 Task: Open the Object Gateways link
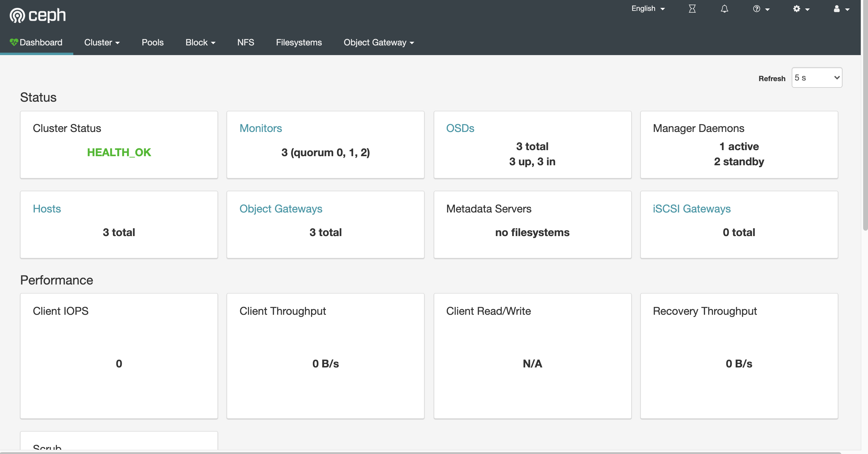(281, 209)
